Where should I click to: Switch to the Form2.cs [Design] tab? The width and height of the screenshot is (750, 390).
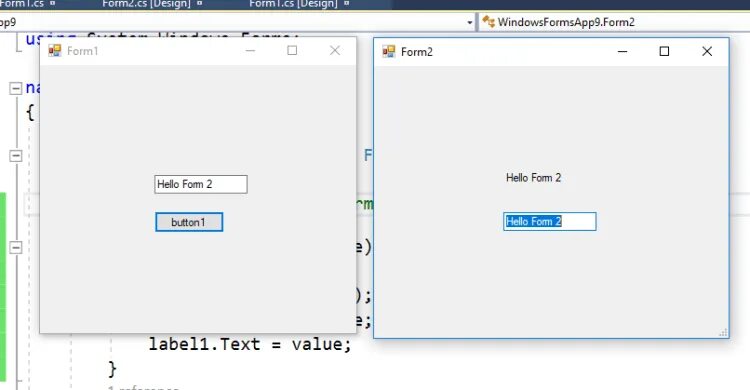(x=146, y=4)
